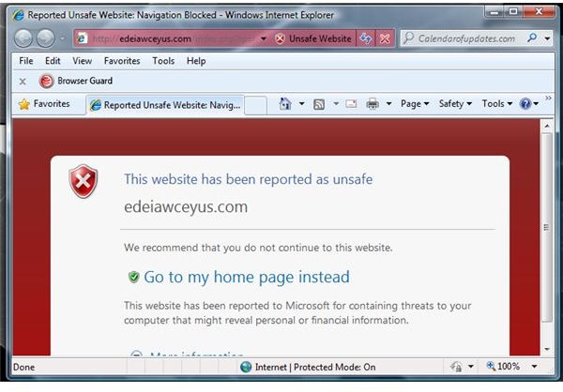
Task: Click the vertical scrollbar thumb
Action: pyautogui.click(x=547, y=227)
